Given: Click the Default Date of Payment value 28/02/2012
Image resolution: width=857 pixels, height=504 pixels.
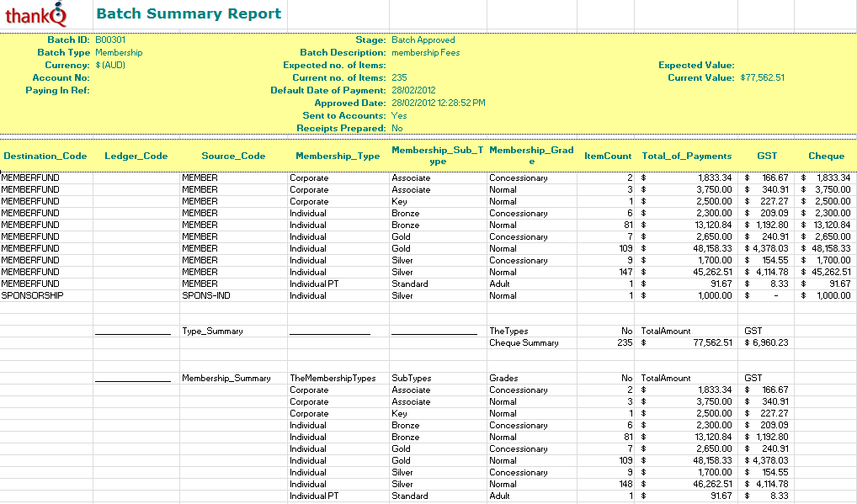Looking at the screenshot, I should click(x=413, y=90).
